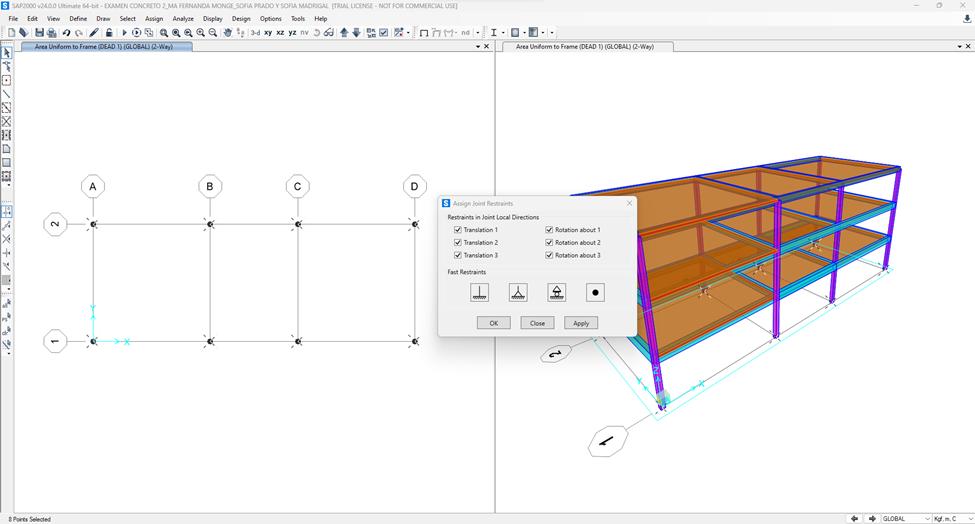
Task: Click the Lock/Unlock model padlock icon
Action: pyautogui.click(x=109, y=32)
